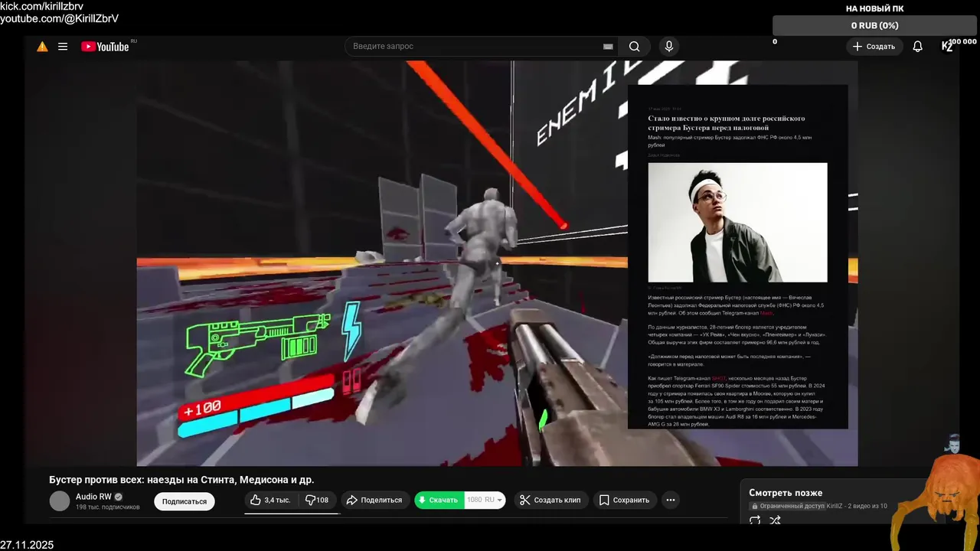Click the '0 RUB (0%)' donation progress bar
Screen dimensions: 980x551
874,26
